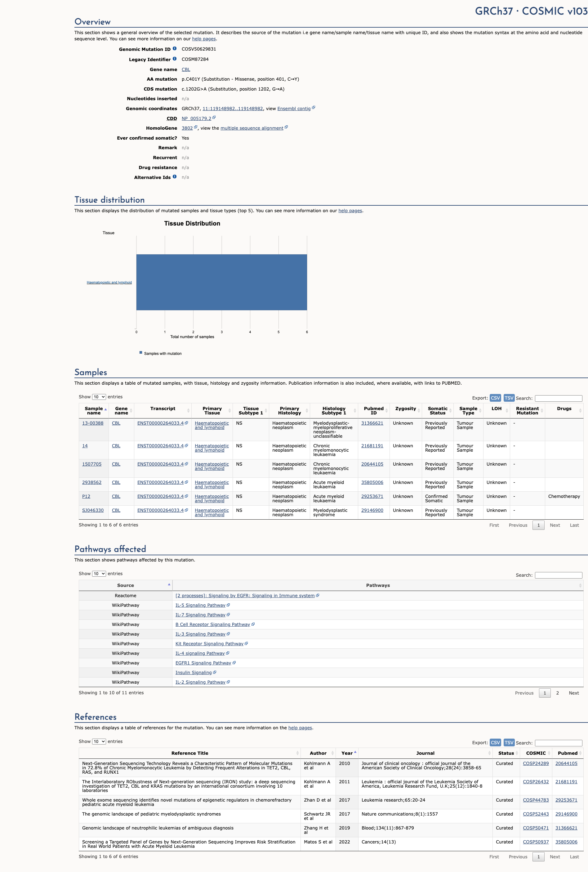The image size is (588, 872).
Task: Click external icon on transcript of sample 13-00388
Action: coord(186,423)
